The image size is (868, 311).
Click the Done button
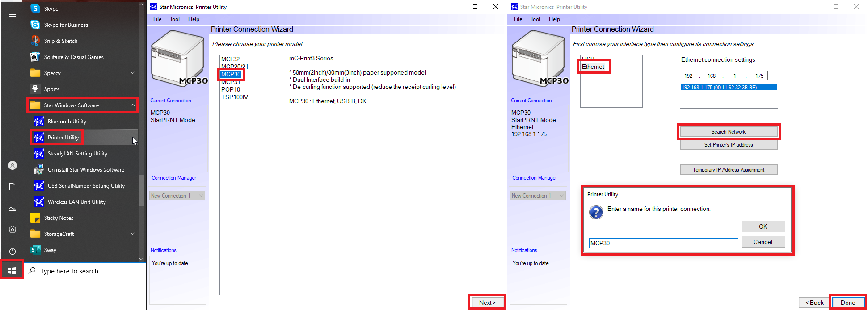[x=848, y=303]
